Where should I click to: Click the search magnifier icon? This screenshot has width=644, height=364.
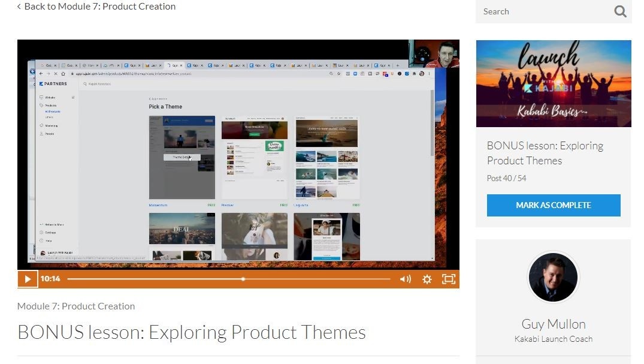click(620, 11)
